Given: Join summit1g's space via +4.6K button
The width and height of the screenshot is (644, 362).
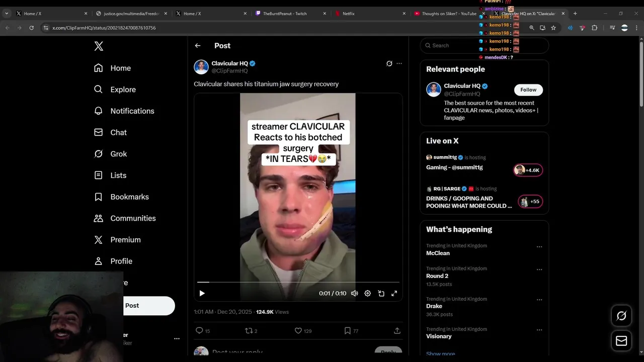Looking at the screenshot, I should point(528,170).
